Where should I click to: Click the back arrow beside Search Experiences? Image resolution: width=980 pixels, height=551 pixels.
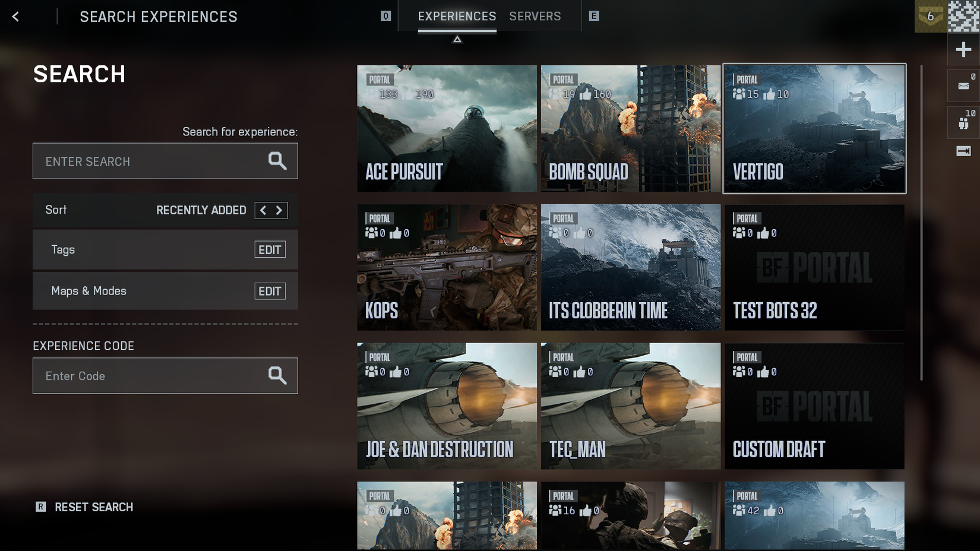(x=15, y=17)
